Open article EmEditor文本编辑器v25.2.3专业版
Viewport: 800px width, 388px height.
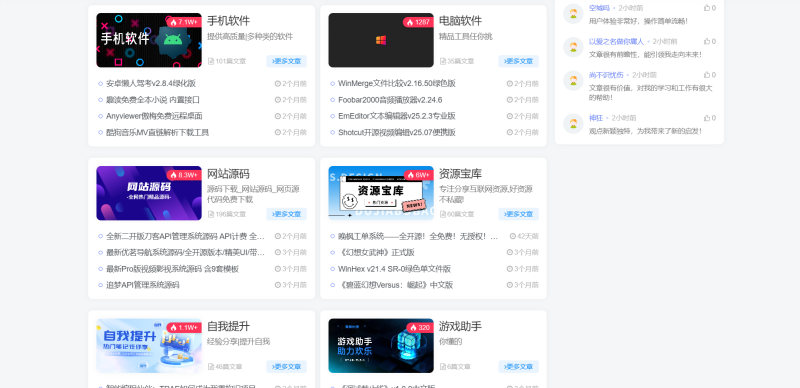tap(397, 116)
